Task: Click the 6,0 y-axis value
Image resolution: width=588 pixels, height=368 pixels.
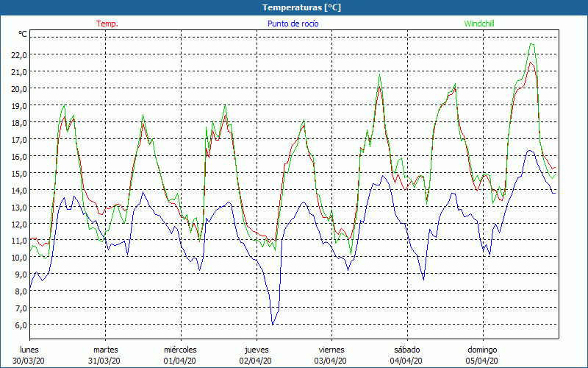Action: tap(21, 325)
